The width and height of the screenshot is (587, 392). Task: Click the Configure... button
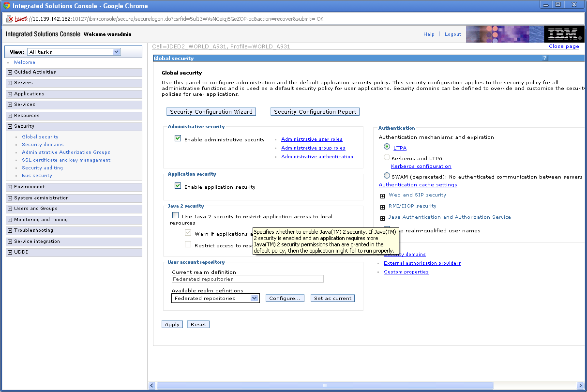(x=285, y=298)
